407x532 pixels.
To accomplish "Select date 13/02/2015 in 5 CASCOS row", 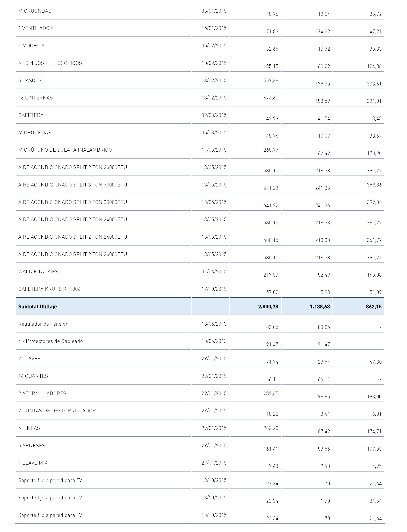I will [214, 80].
